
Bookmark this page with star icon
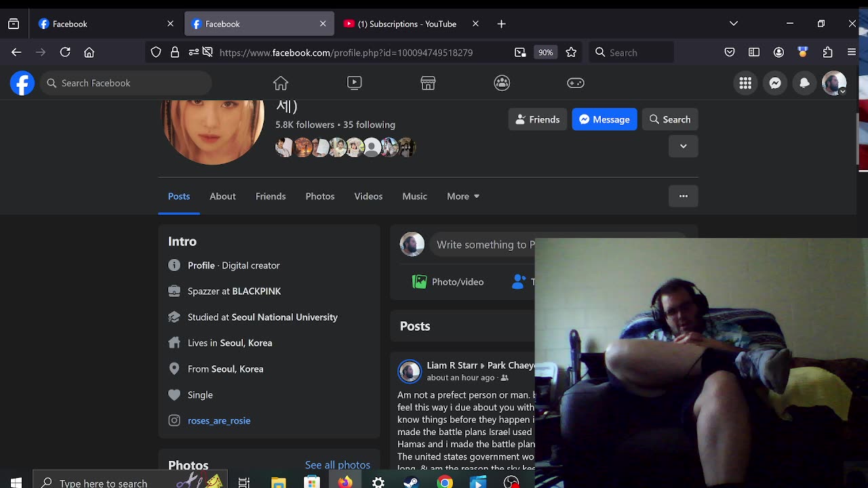571,52
